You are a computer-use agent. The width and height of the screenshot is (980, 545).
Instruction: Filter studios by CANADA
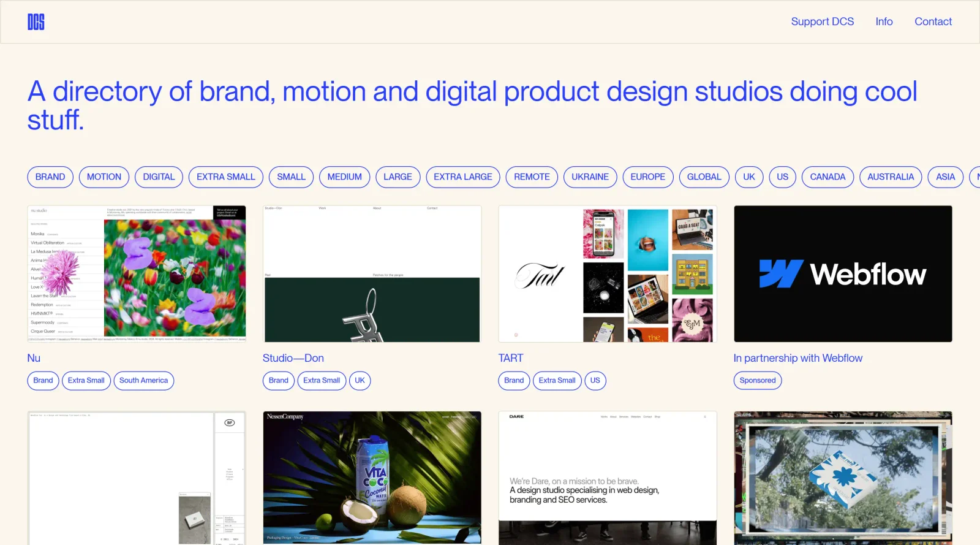tap(827, 177)
